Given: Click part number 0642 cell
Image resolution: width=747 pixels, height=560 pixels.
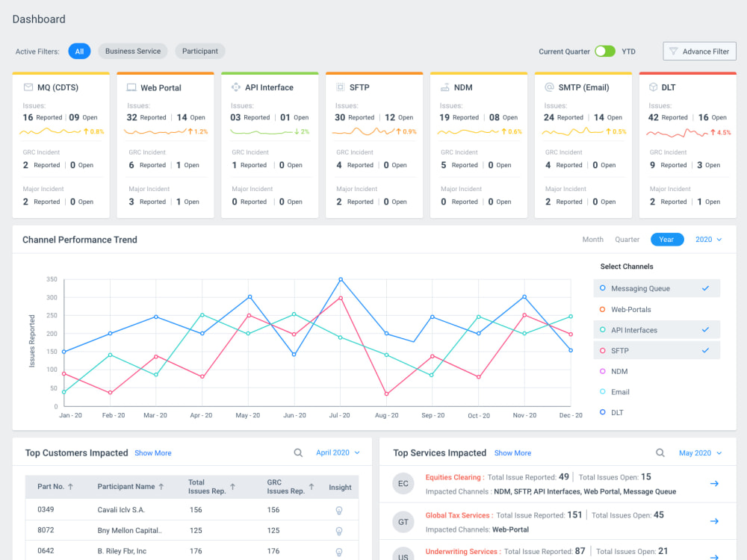Looking at the screenshot, I should (46, 551).
